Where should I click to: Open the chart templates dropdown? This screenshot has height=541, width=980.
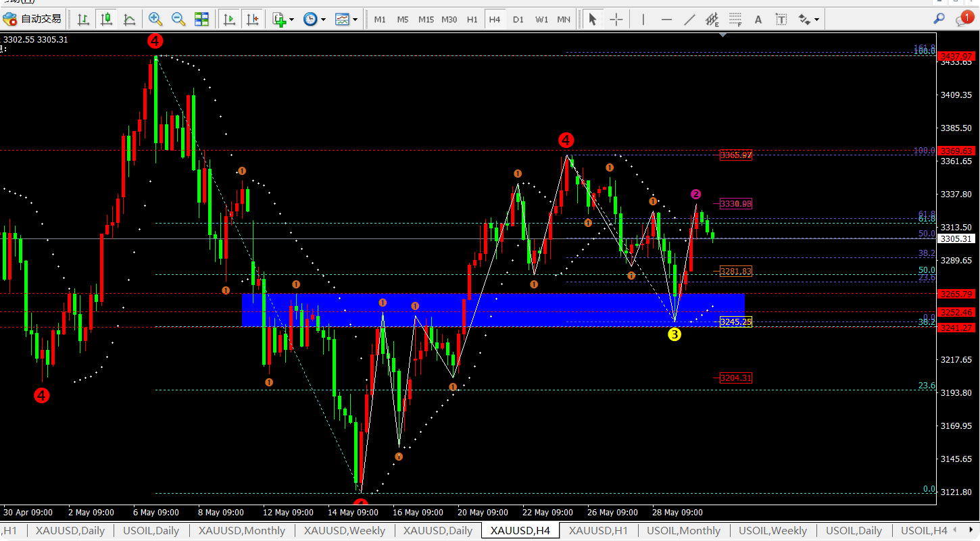click(x=346, y=20)
